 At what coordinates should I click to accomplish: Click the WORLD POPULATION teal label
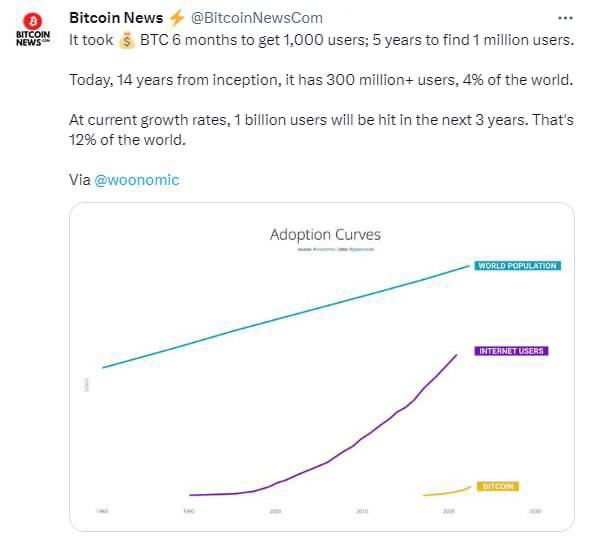click(x=517, y=266)
